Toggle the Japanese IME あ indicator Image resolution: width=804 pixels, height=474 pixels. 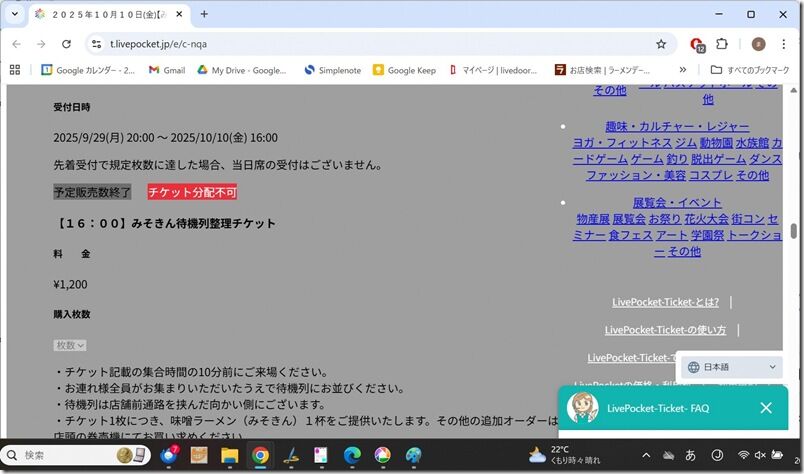click(x=691, y=455)
